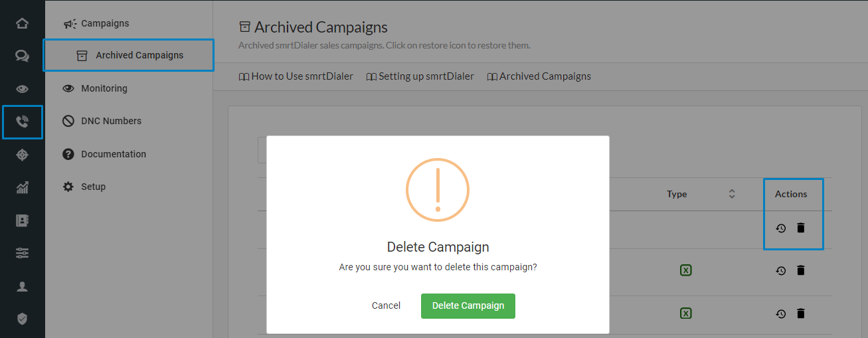The image size is (868, 338).
Task: Click the eye icon in the left sidebar
Action: [22, 89]
